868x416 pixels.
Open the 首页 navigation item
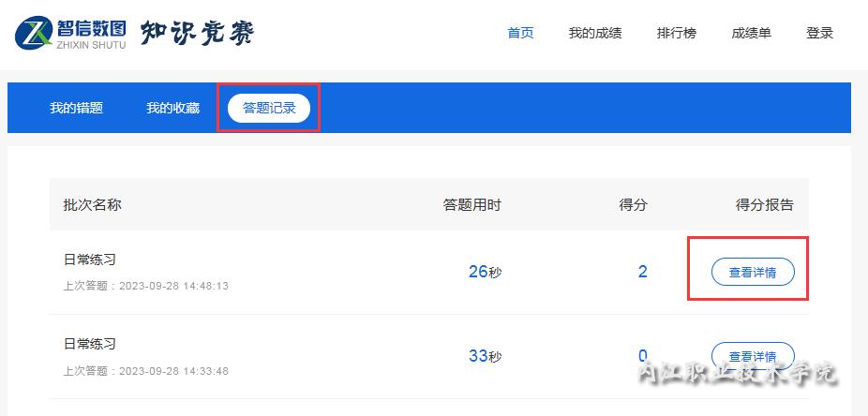520,33
